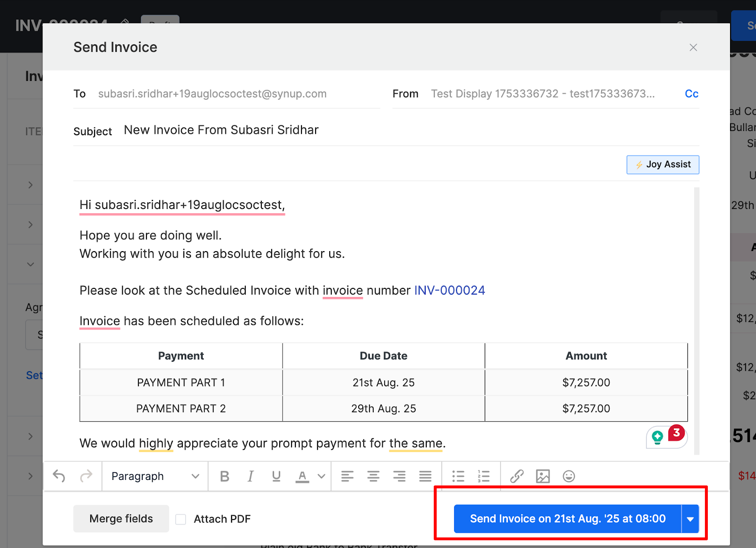Click the Undo icon in the editor toolbar

(59, 476)
